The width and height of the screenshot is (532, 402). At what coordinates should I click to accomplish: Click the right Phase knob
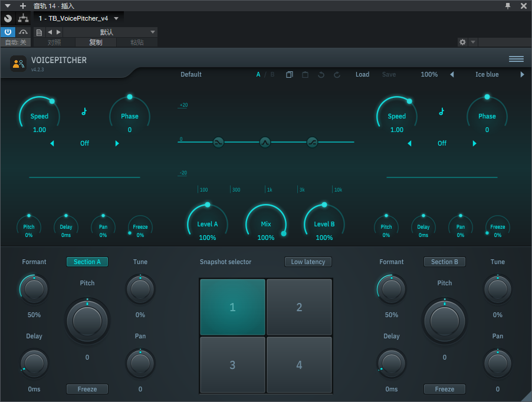pos(487,116)
